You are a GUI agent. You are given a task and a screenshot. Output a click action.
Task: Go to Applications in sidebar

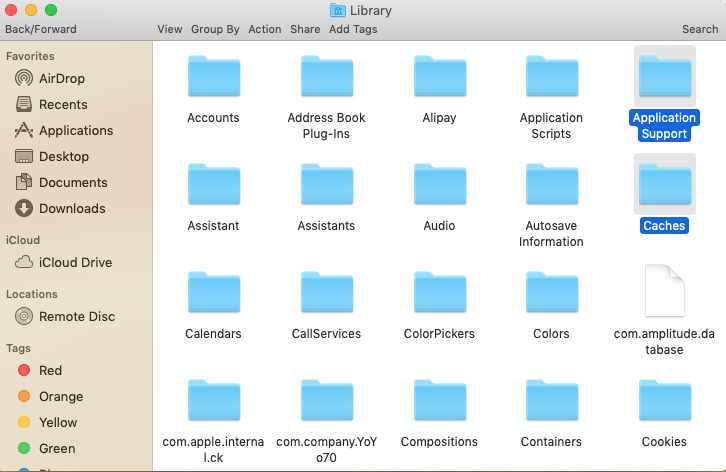point(75,130)
